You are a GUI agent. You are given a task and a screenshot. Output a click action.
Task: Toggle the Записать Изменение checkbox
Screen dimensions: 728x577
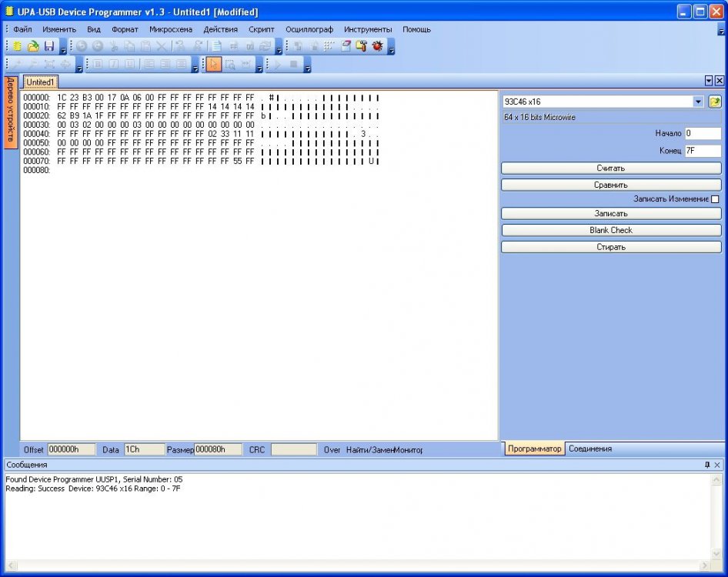click(x=715, y=199)
